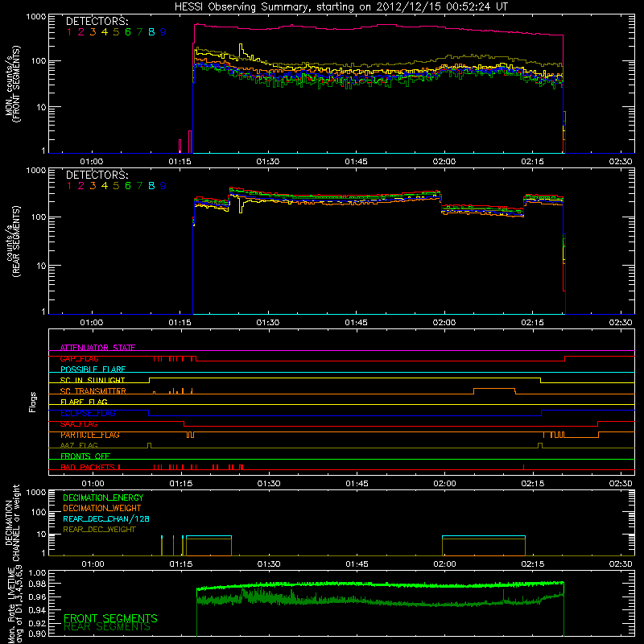Viewport: 644px width, 644px height.
Task: Select cyan detector 8 in rear segments legend
Action: [x=151, y=186]
